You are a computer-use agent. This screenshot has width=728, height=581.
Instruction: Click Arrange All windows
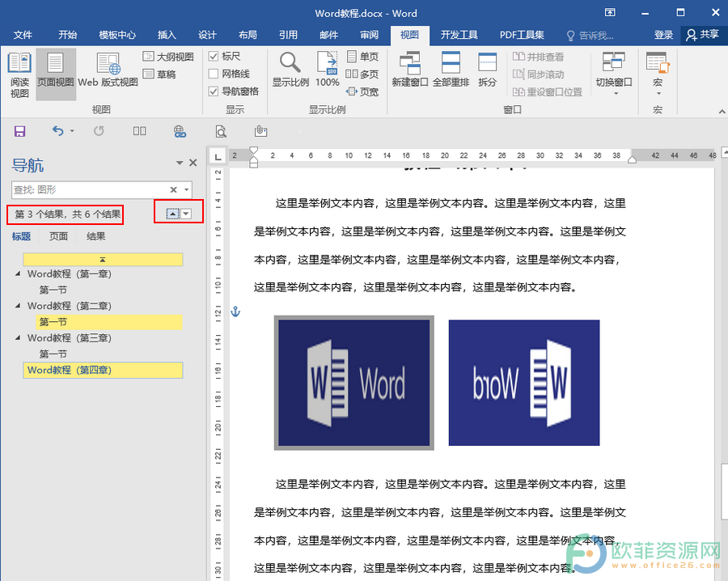click(x=451, y=70)
